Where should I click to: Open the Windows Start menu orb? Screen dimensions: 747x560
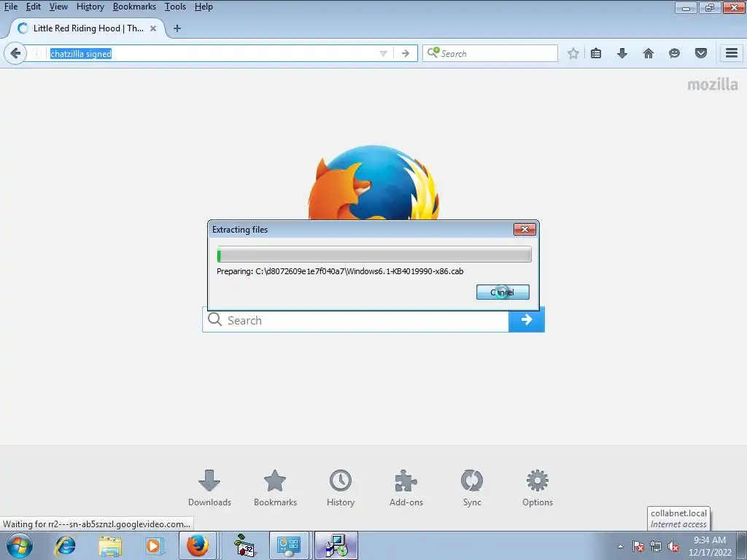pyautogui.click(x=20, y=545)
